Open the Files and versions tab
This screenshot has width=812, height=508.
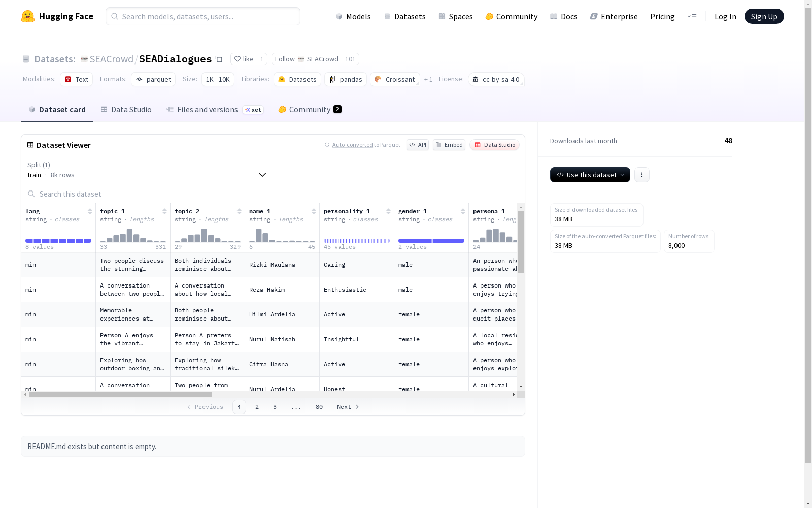tap(215, 110)
